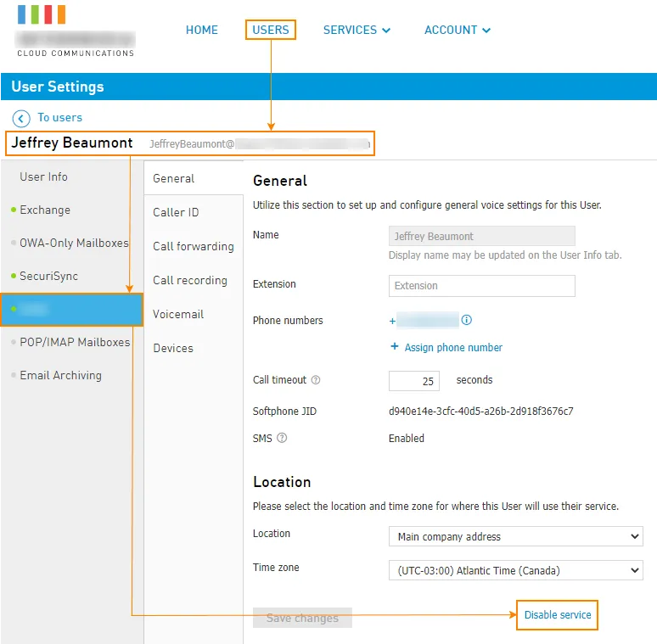Click the disabled Name field
The width and height of the screenshot is (657, 644).
[x=481, y=236]
